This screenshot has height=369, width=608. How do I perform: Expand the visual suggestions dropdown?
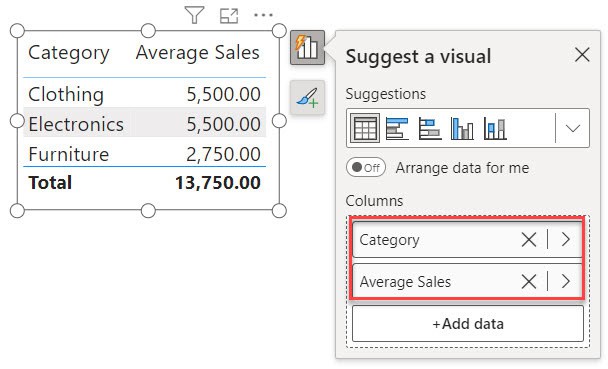[573, 128]
